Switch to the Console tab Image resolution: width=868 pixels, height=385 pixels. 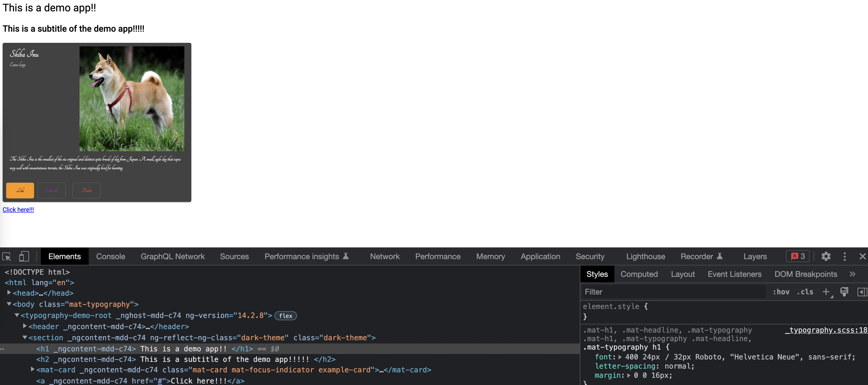pyautogui.click(x=111, y=257)
